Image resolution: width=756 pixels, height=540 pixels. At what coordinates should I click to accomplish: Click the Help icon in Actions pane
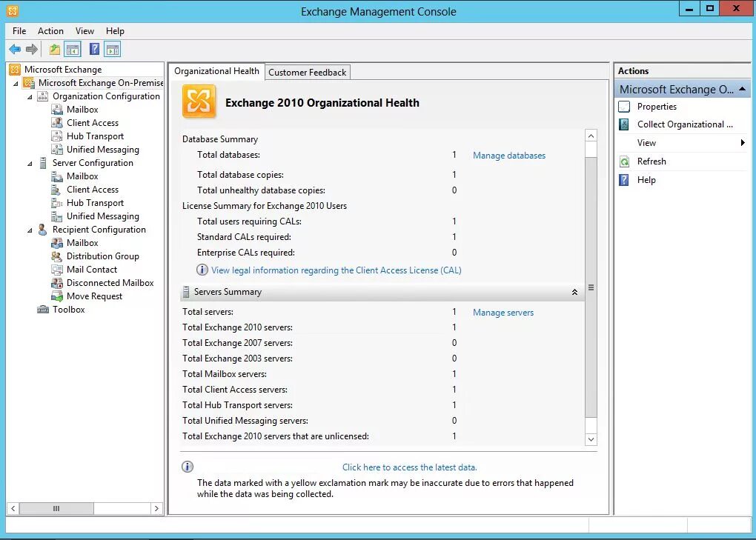click(x=624, y=180)
